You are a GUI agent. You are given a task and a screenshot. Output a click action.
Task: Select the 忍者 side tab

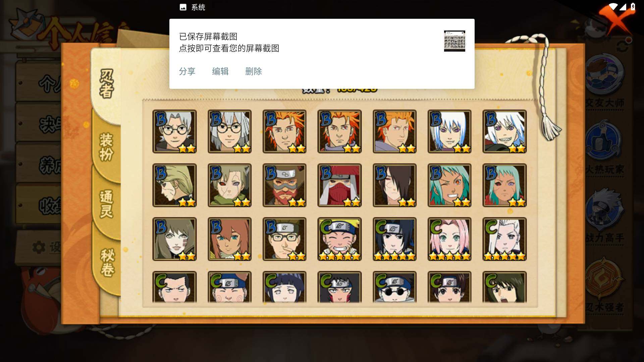coord(107,84)
